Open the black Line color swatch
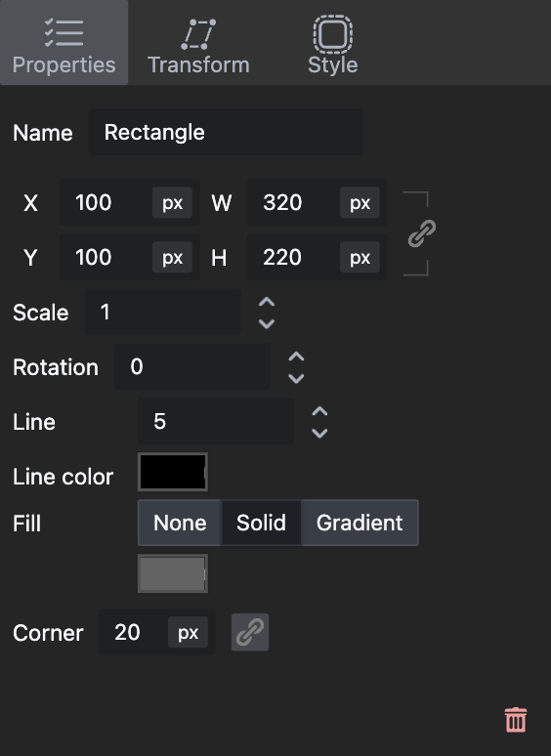 tap(173, 472)
